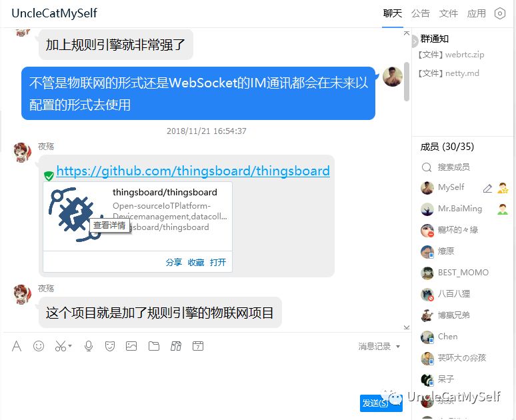The image size is (516, 420).
Task: Select the screenshot scissors tool
Action: pos(61,346)
